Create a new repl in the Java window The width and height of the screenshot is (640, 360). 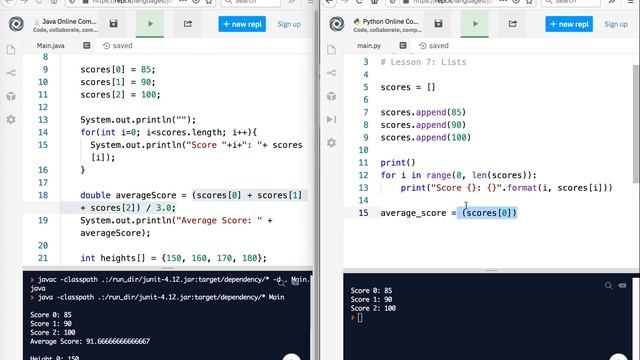click(242, 24)
